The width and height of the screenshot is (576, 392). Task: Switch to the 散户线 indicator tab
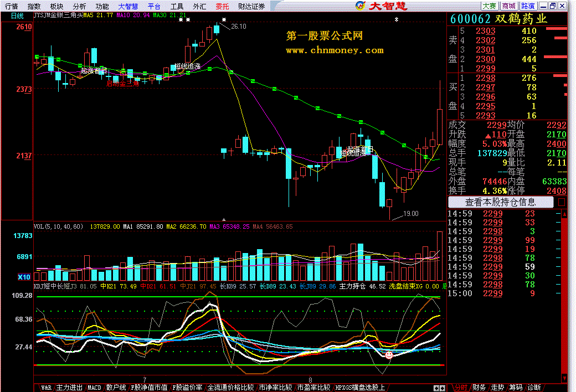tap(116, 388)
